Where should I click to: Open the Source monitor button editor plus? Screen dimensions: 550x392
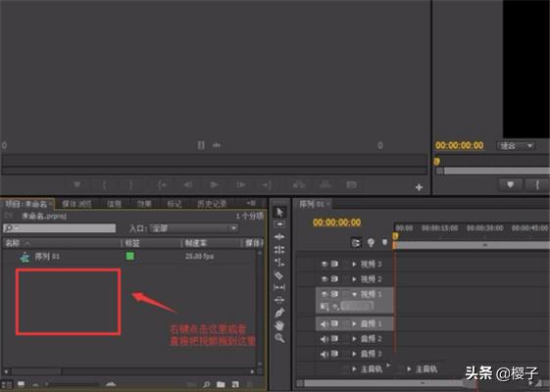pos(419,187)
